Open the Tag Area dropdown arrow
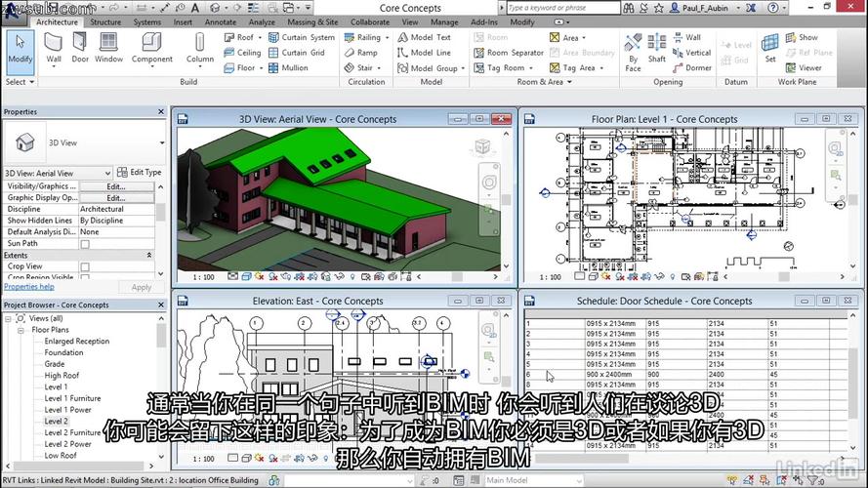The width and height of the screenshot is (868, 488). point(601,68)
